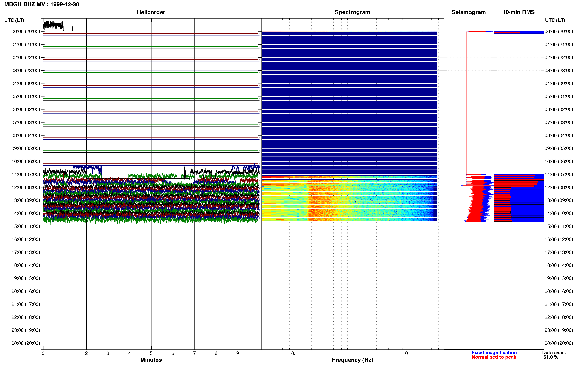Click the right 14:00 (10:00) time label
This screenshot has height=368, width=588.
pyautogui.click(x=559, y=213)
